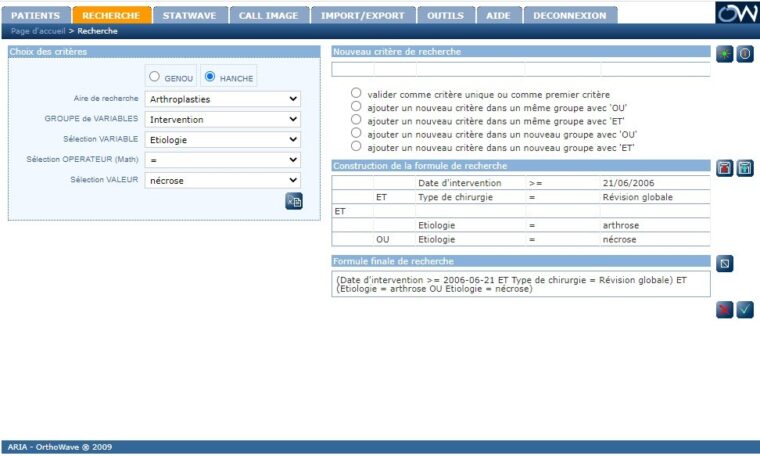Click the OW logo in the header

pos(736,13)
